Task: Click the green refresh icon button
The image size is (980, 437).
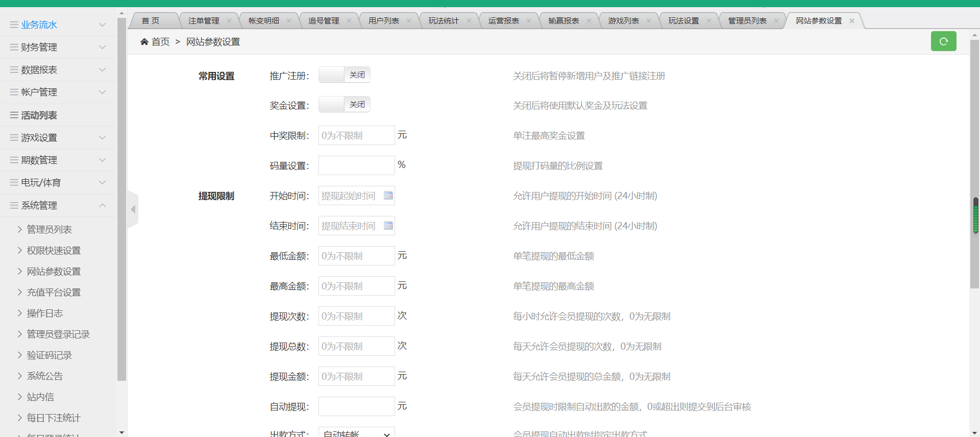Action: [943, 41]
